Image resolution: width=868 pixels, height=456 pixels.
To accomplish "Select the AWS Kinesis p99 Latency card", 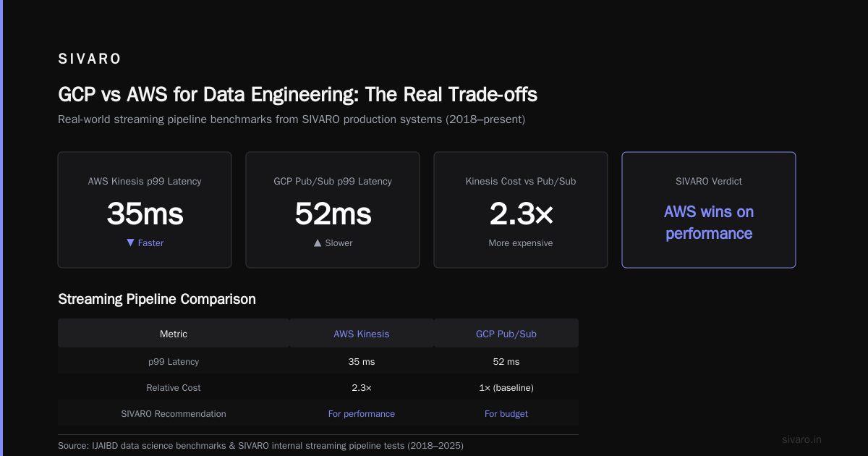I will click(145, 210).
